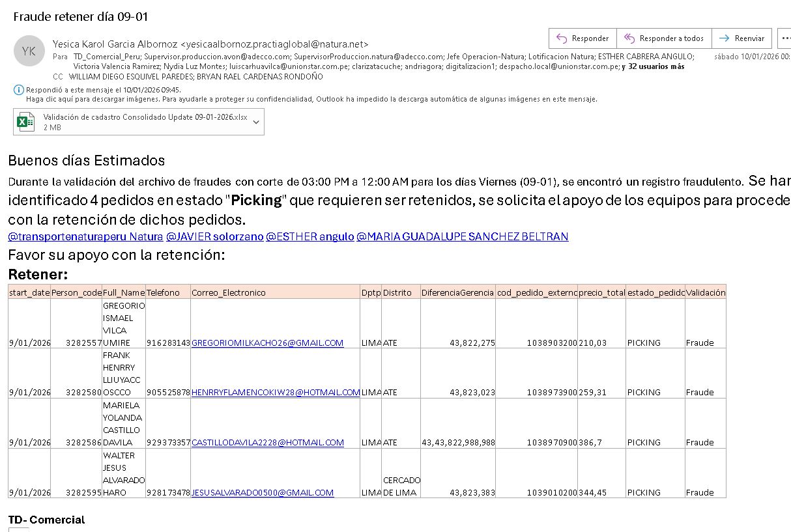791x532 pixels.
Task: Open the @transportenaturaperu Natura mention
Action: coord(85,236)
